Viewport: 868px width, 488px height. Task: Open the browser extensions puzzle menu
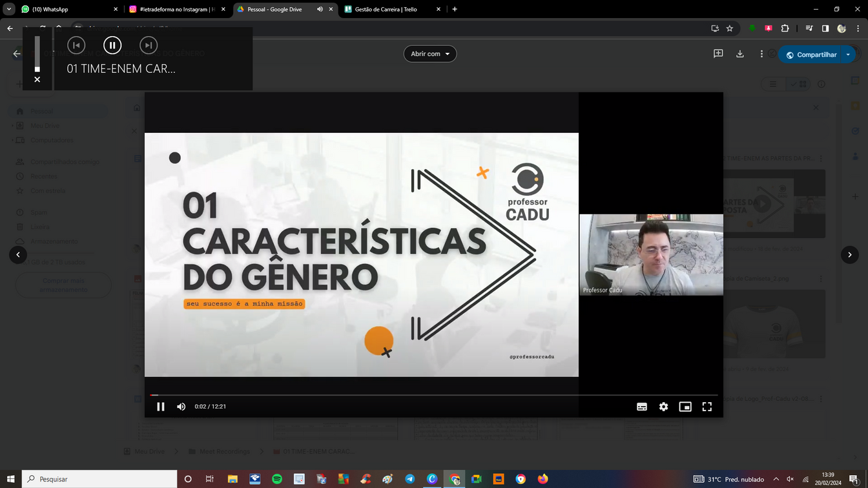(785, 28)
